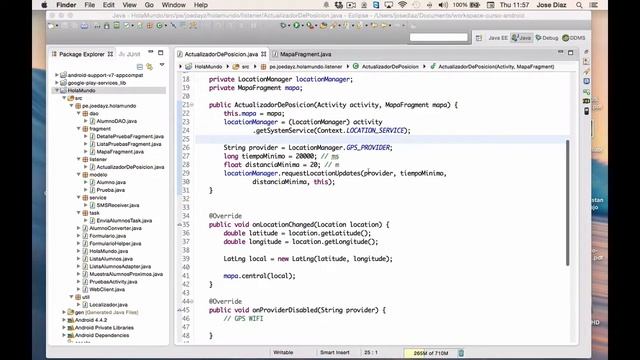Toggle Link with Editor in Package Explorer
The image size is (640, 360).
point(149,67)
